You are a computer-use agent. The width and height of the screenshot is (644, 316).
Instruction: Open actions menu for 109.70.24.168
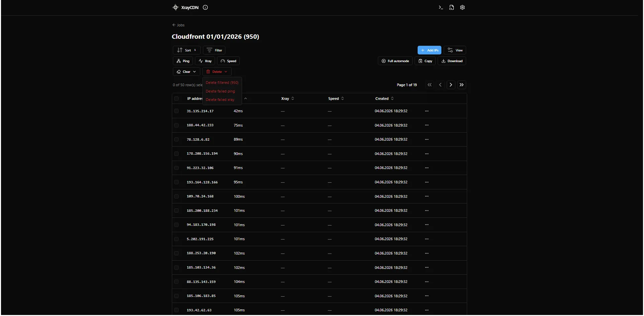coord(427,196)
